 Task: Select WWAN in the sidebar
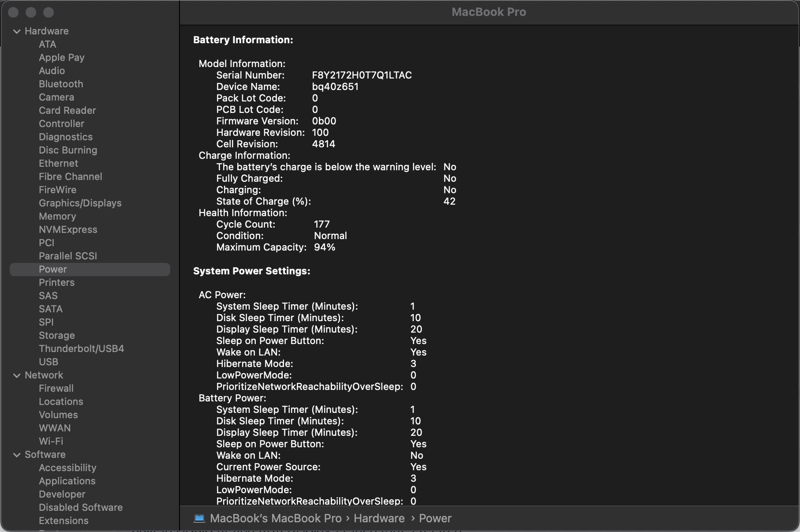[55, 428]
